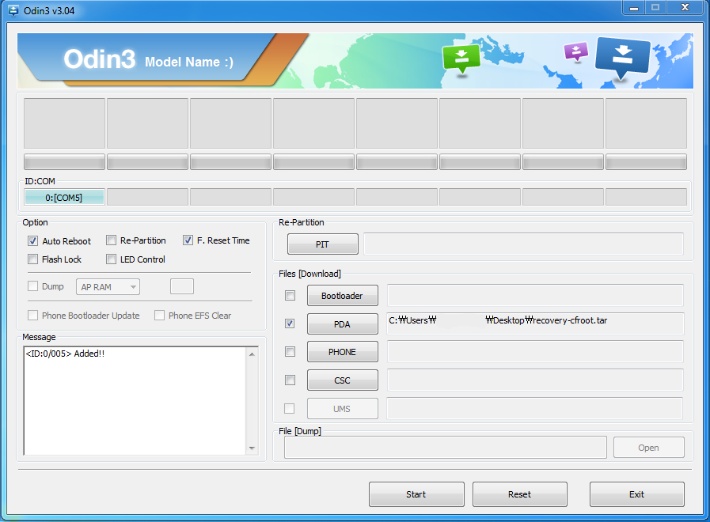This screenshot has width=710, height=522.
Task: Click the Odin3 Model Name banner logo
Action: [149, 60]
